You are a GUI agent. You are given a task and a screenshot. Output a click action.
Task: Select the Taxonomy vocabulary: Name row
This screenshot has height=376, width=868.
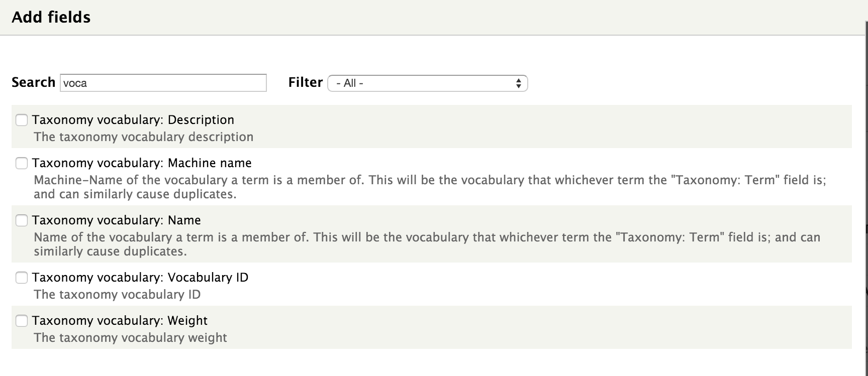116,220
